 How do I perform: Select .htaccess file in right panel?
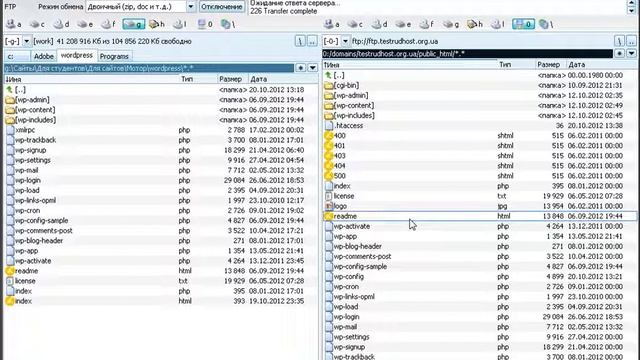(x=480, y=126)
